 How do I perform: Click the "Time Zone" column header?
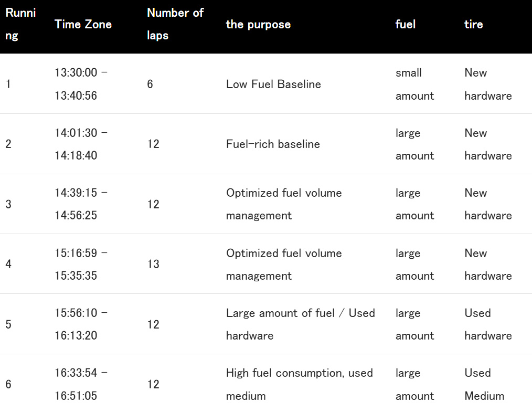(x=83, y=24)
